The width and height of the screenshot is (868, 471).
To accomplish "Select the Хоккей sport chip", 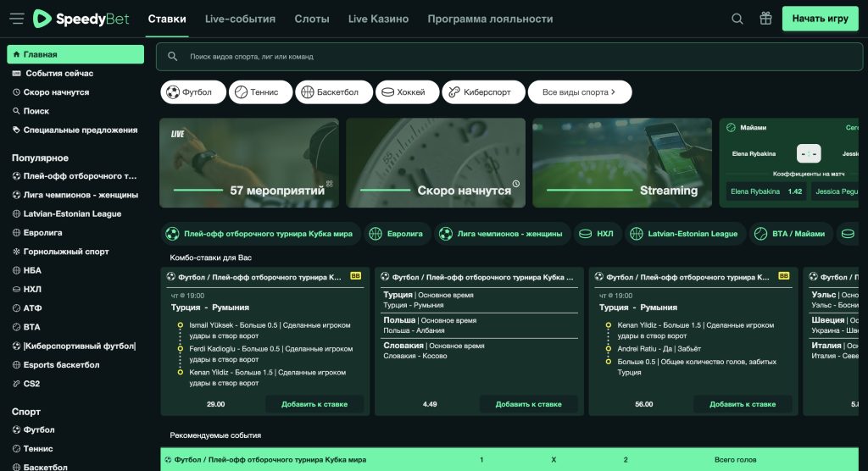I will click(407, 91).
